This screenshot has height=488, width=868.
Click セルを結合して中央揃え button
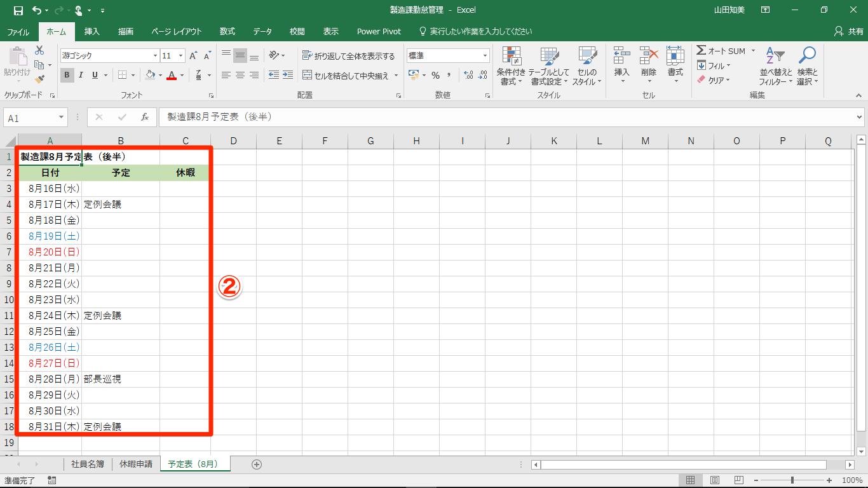click(346, 76)
